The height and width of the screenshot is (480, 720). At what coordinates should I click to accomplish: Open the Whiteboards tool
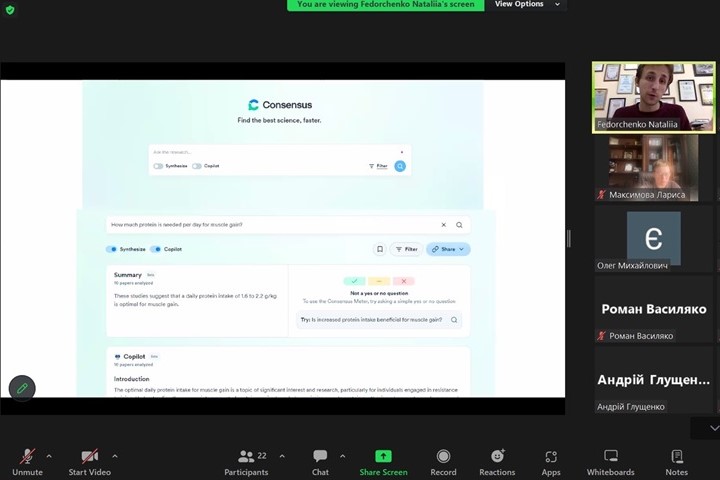point(610,456)
